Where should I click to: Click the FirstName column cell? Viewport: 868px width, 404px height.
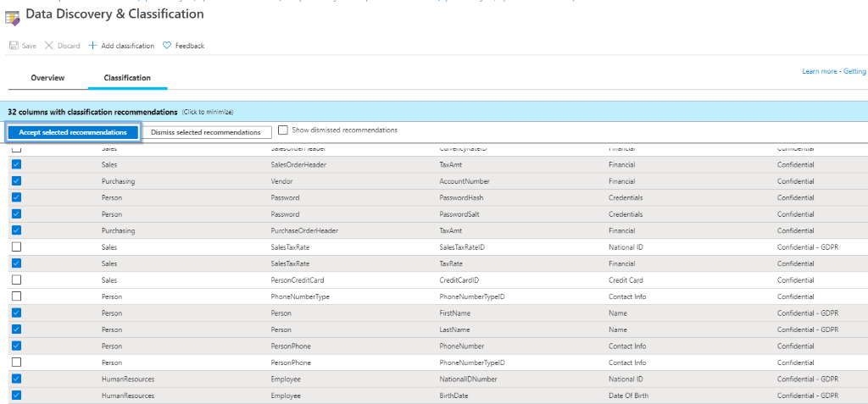(x=454, y=313)
